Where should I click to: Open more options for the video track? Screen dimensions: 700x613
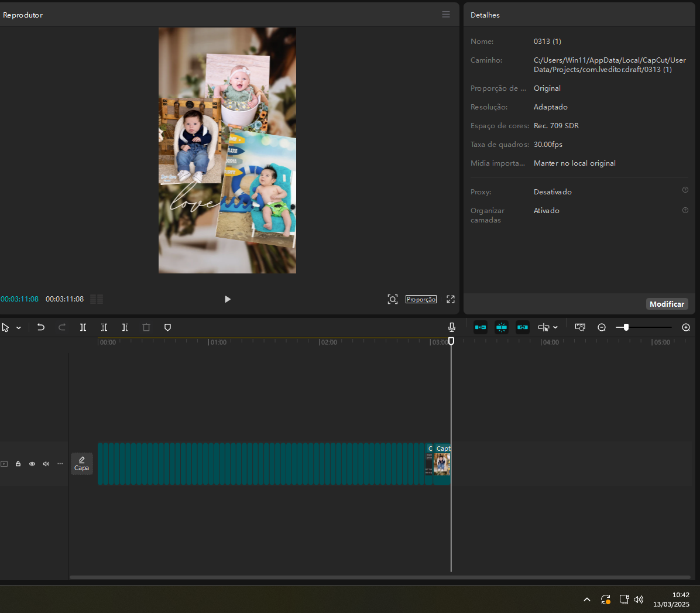(x=60, y=464)
